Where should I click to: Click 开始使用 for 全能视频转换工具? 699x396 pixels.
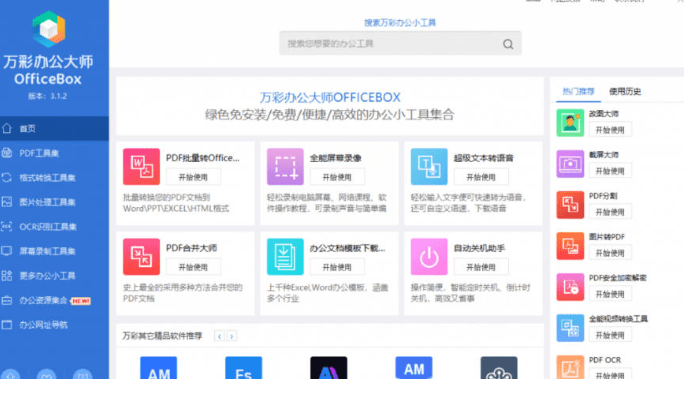click(x=610, y=335)
